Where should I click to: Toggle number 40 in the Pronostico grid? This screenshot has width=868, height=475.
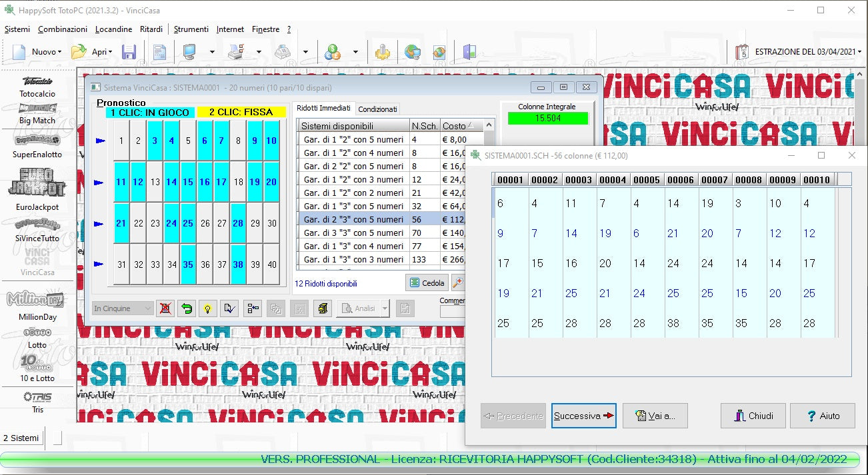272,264
